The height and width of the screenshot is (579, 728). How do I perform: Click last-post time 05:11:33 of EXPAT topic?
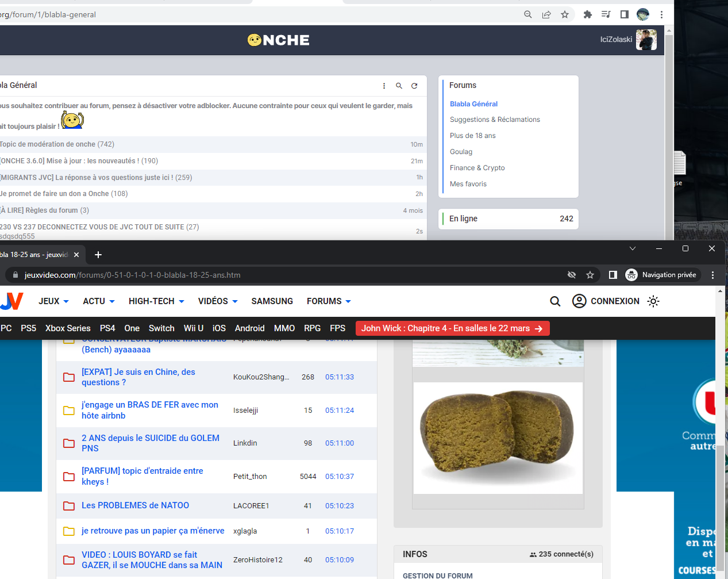click(340, 377)
